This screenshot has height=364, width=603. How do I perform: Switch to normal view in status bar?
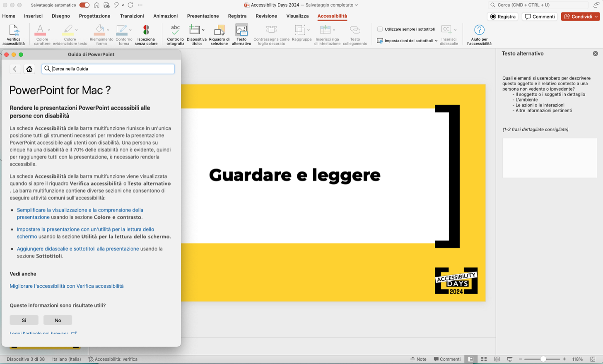click(x=471, y=359)
